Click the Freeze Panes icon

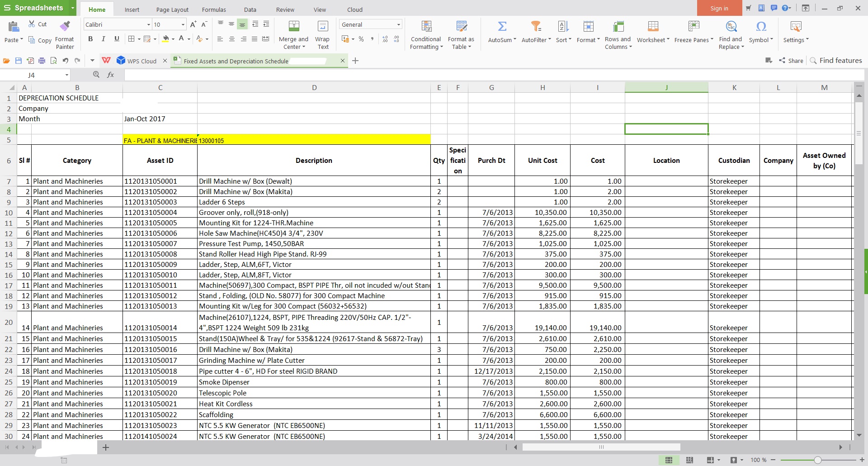[x=693, y=27]
